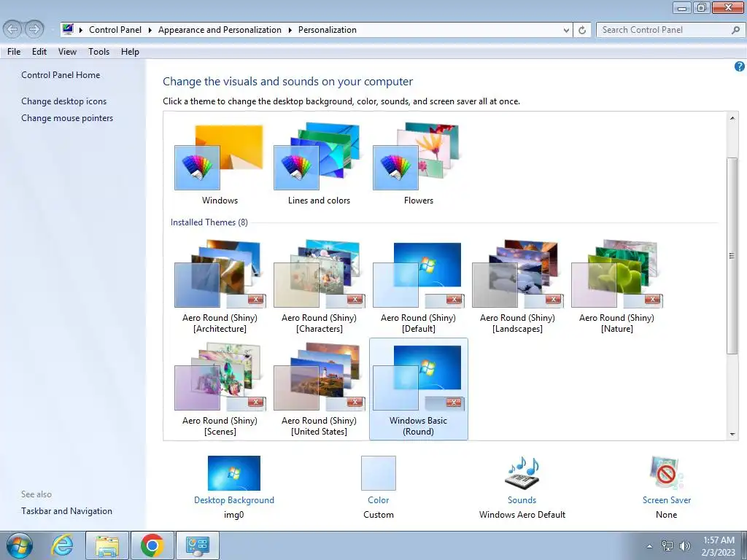Click the Back navigation arrow

click(x=13, y=29)
